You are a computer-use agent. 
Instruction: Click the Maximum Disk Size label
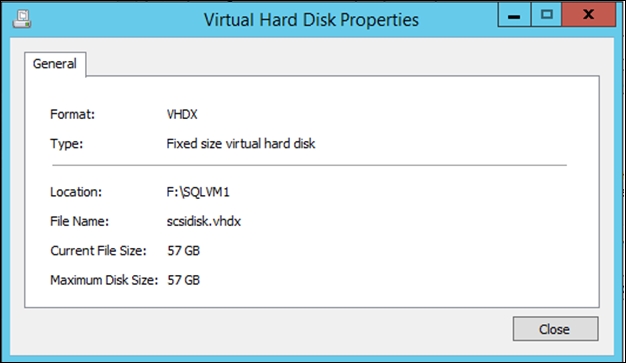[x=104, y=280]
